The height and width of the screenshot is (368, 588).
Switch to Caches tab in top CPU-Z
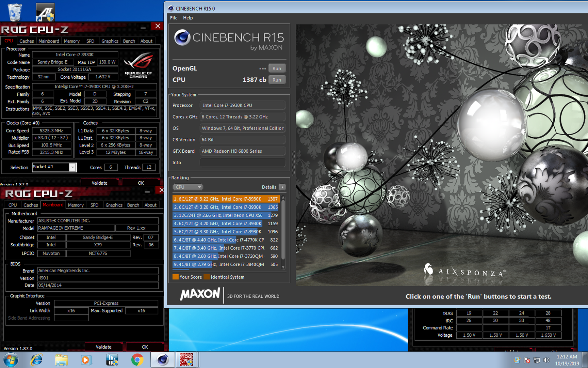click(27, 41)
